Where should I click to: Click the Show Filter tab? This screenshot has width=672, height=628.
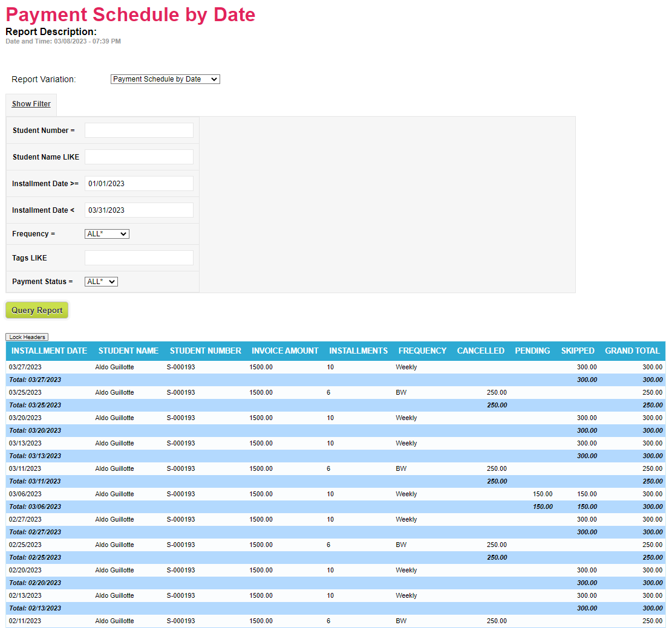pyautogui.click(x=31, y=104)
